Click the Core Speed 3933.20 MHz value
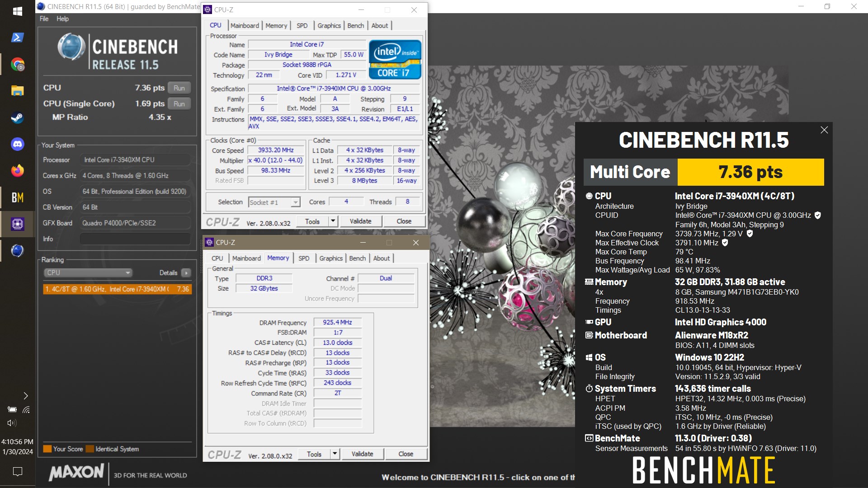 (276, 150)
